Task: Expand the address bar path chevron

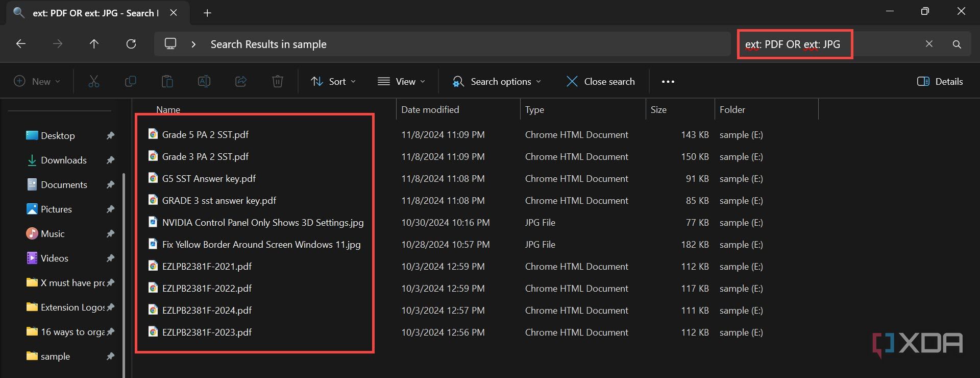Action: (x=193, y=44)
